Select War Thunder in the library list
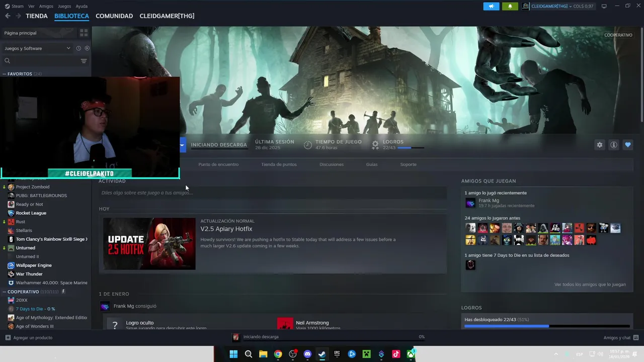Screen dimensions: 644x362 [x=29, y=274]
